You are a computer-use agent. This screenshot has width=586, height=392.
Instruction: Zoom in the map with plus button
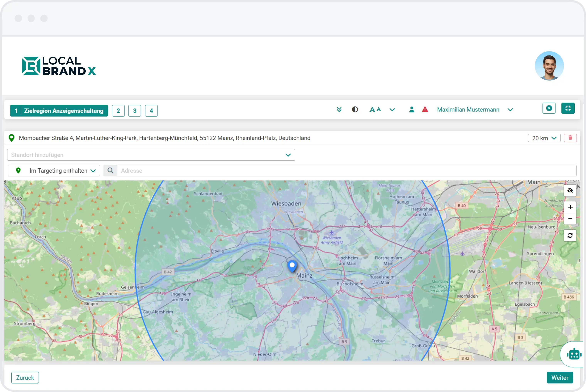(570, 207)
